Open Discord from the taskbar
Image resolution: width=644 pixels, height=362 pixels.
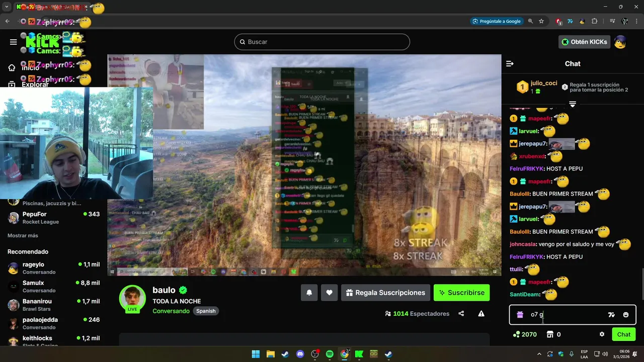pos(300,354)
